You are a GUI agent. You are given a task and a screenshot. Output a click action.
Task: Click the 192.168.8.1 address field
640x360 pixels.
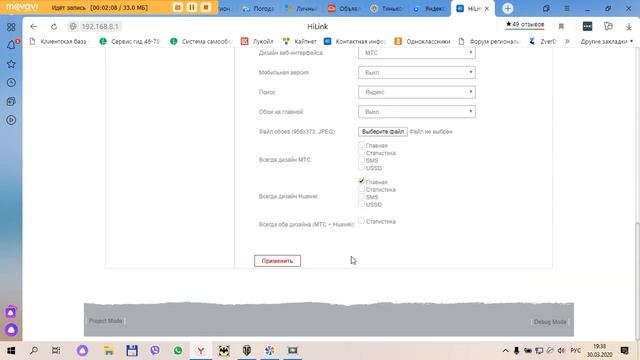coord(100,27)
